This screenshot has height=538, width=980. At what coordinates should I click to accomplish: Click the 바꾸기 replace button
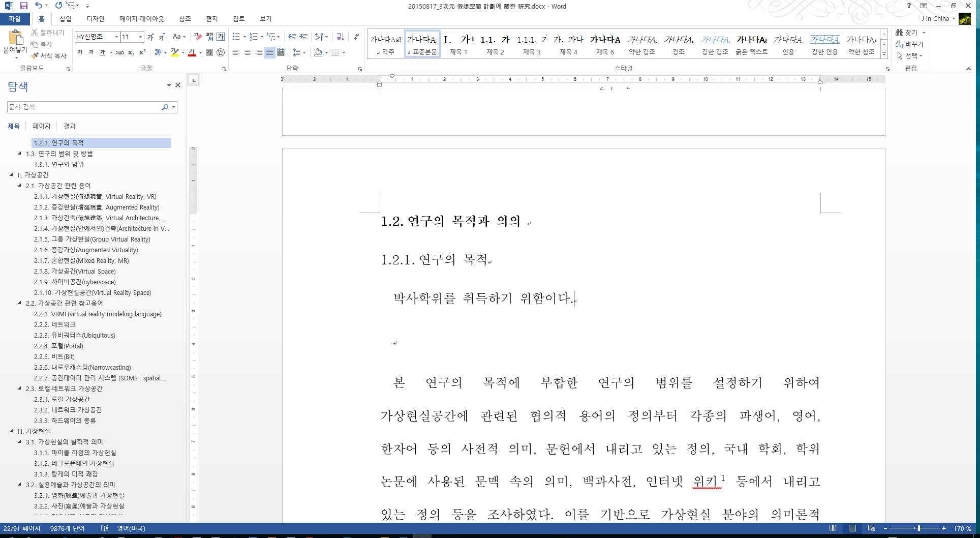tap(909, 44)
